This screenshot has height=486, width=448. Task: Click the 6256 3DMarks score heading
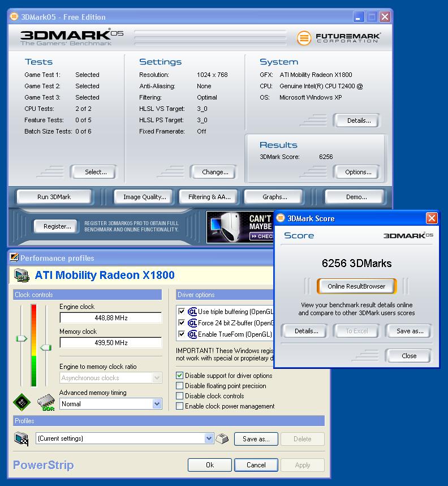tap(356, 263)
